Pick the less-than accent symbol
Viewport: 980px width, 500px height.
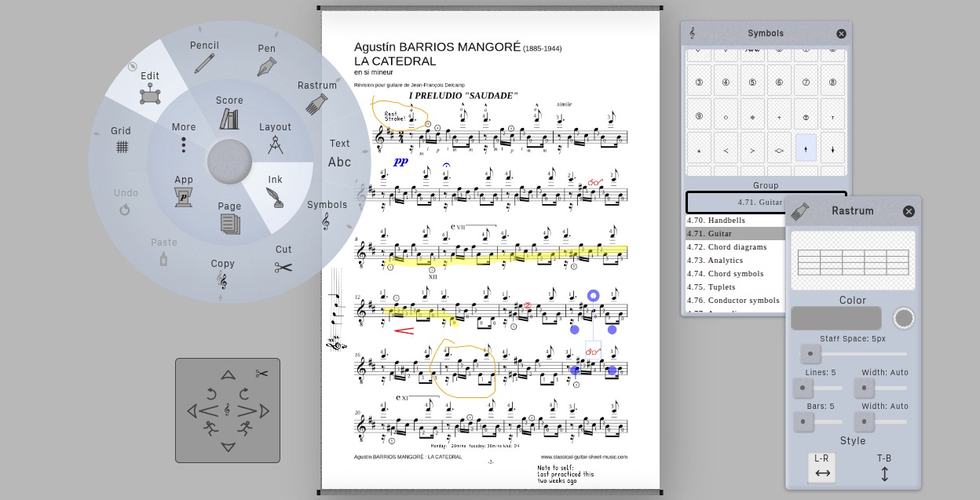point(726,149)
